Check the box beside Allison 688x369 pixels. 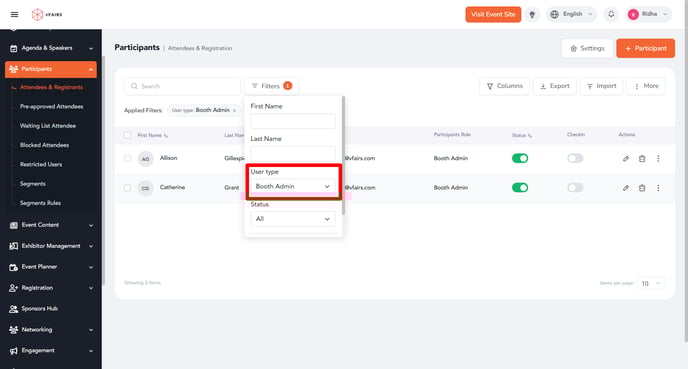(x=127, y=158)
